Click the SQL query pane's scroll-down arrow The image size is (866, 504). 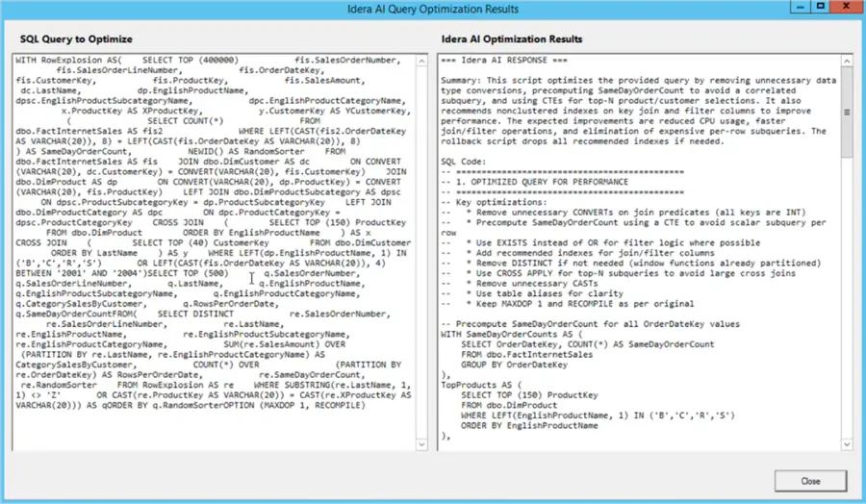pos(421,444)
